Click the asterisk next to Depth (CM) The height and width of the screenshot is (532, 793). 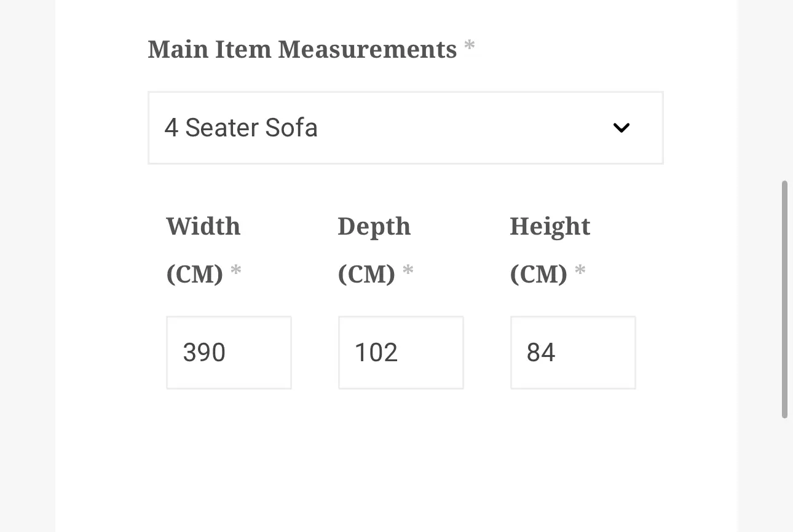pos(408,270)
